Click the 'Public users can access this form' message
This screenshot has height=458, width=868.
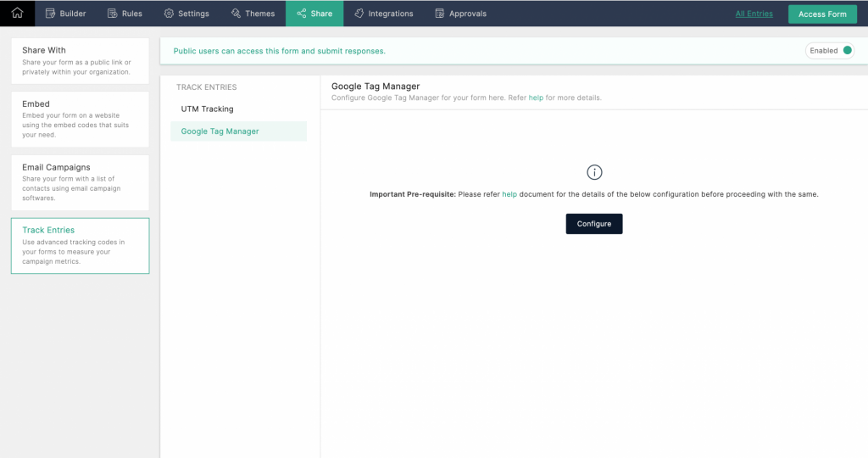tap(279, 51)
